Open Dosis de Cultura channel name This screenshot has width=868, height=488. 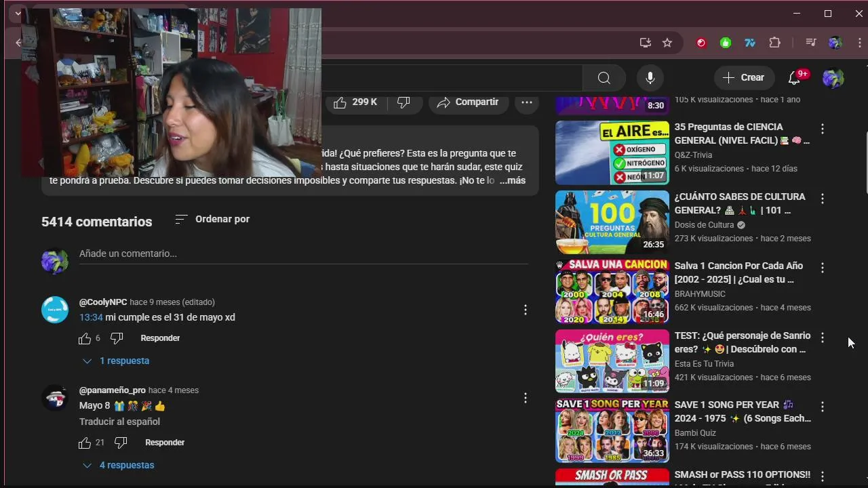tap(704, 225)
